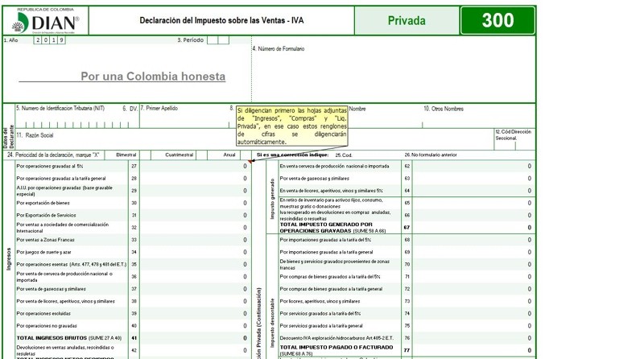This screenshot has height=359, width=644.
Task: Click the Número de Identificación Tributaria field
Action: pyautogui.click(x=64, y=118)
